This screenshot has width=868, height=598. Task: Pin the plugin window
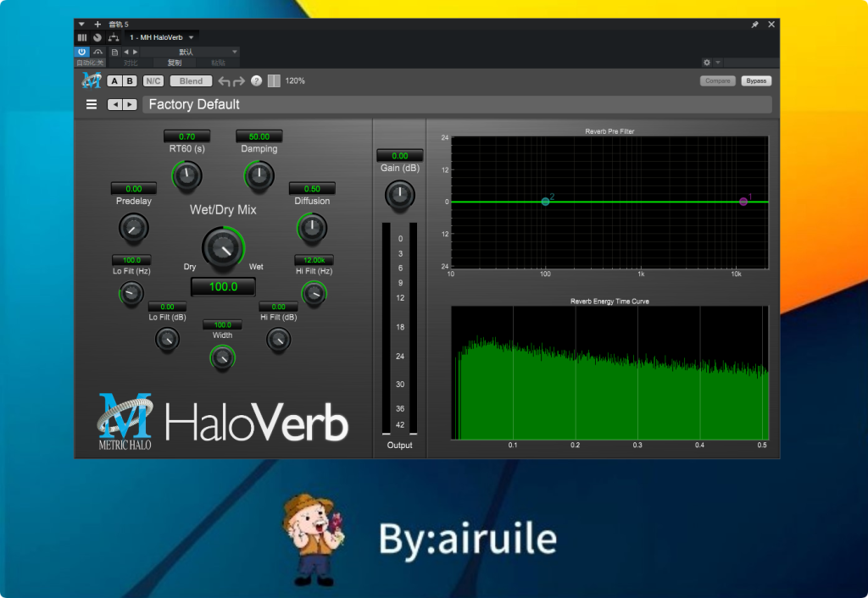(754, 25)
